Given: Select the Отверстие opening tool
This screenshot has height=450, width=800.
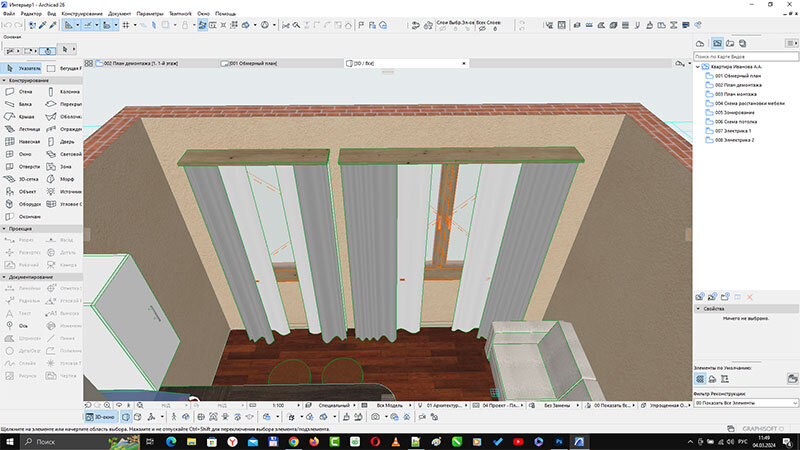Looking at the screenshot, I should (20, 167).
